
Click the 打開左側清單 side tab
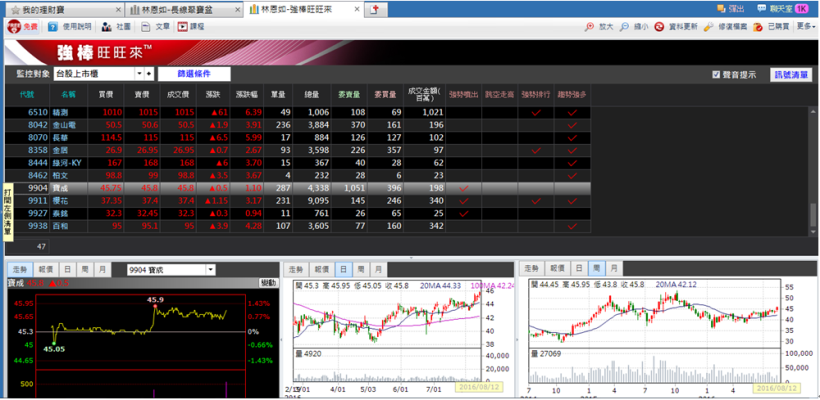[8, 212]
